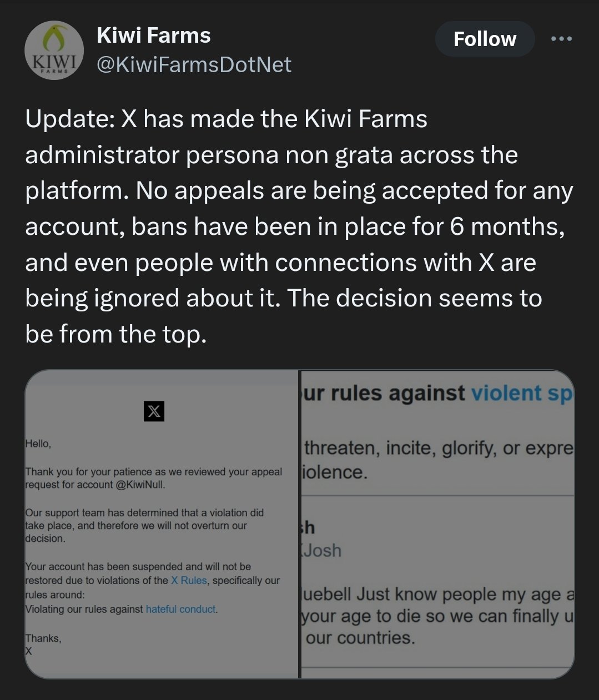599x700 pixels.
Task: Open the Kiwi Farms profile avatar
Action: pyautogui.click(x=54, y=51)
